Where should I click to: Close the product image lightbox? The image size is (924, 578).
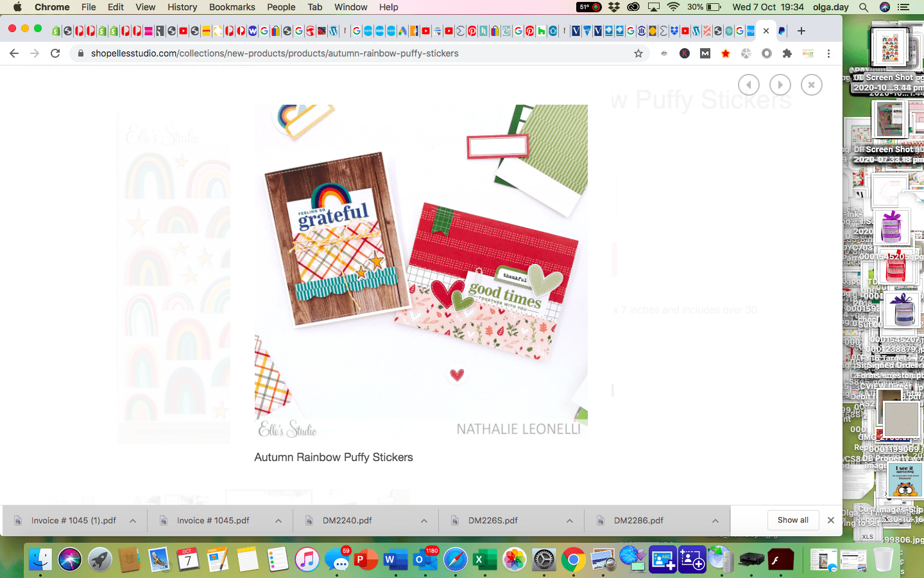pyautogui.click(x=812, y=85)
